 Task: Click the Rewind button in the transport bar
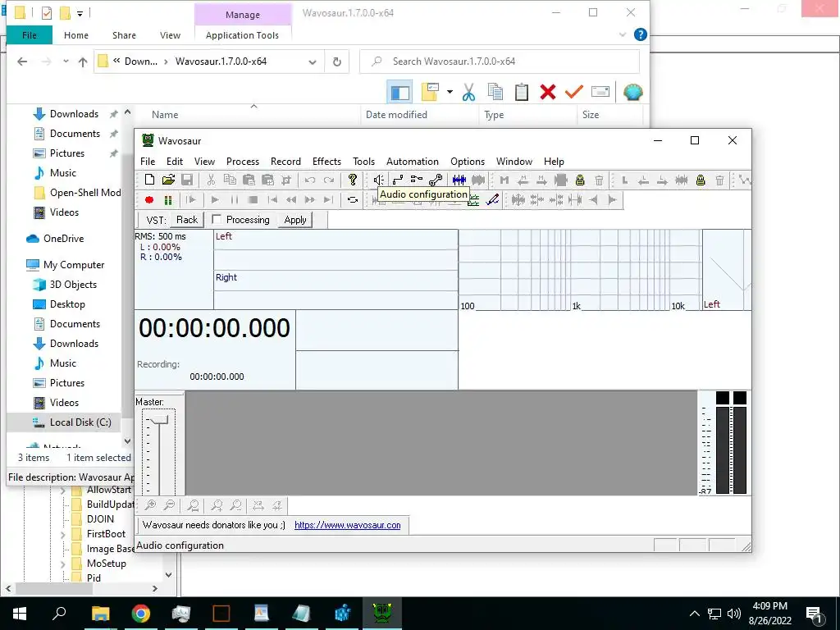(x=291, y=200)
